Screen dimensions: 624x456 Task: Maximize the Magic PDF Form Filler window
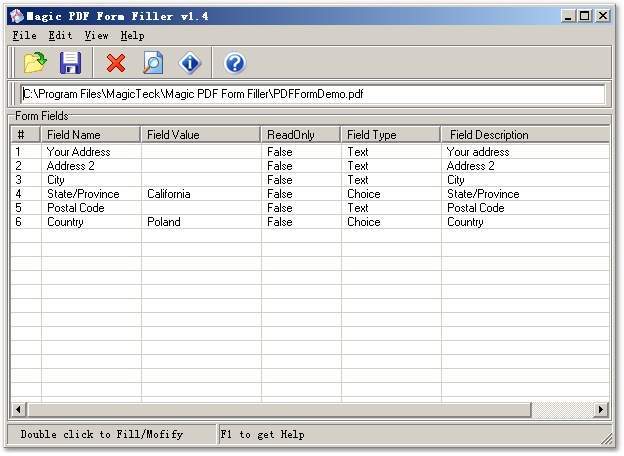click(585, 16)
